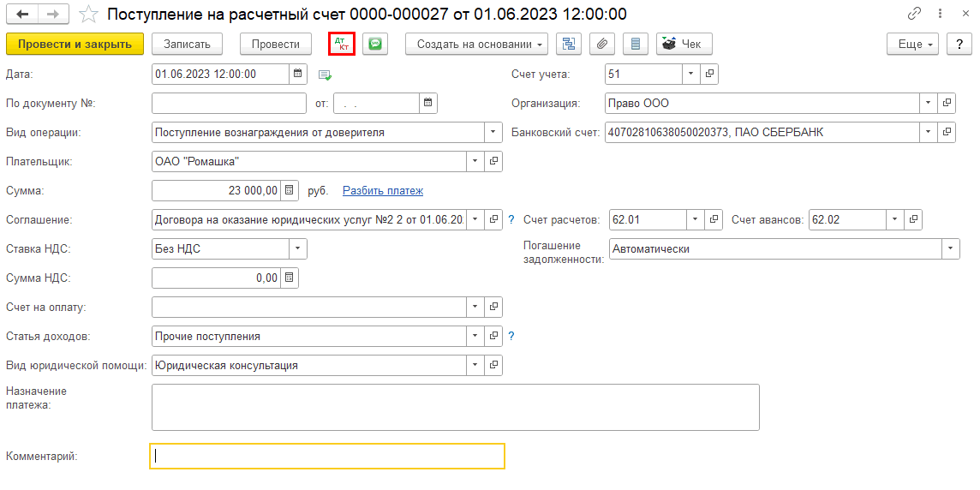Click into Назначение платежа text area
Viewport: 980px width, 490px height.
(x=455, y=407)
